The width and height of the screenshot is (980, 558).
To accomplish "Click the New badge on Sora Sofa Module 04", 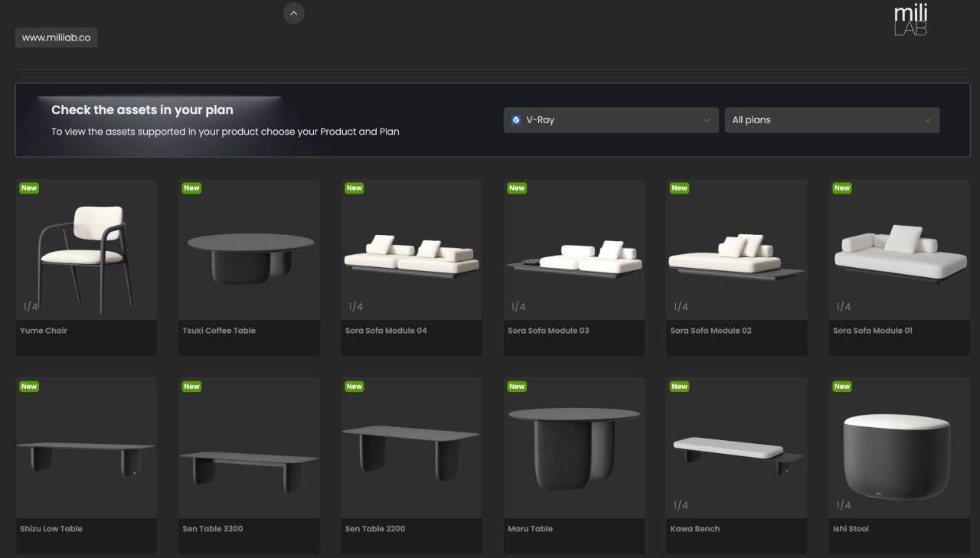I will click(x=354, y=188).
